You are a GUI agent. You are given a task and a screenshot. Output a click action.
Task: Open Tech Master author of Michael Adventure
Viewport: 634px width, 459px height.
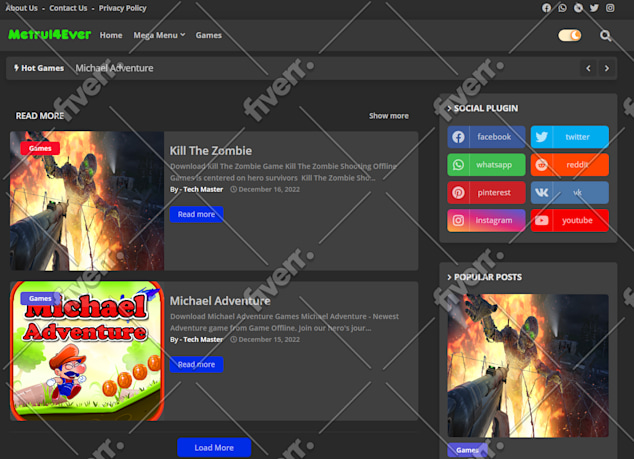(203, 340)
